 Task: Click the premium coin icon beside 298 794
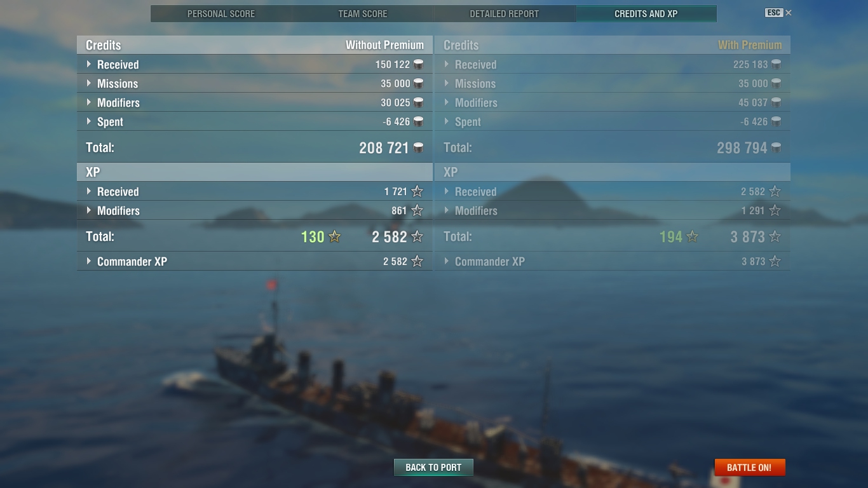(776, 147)
